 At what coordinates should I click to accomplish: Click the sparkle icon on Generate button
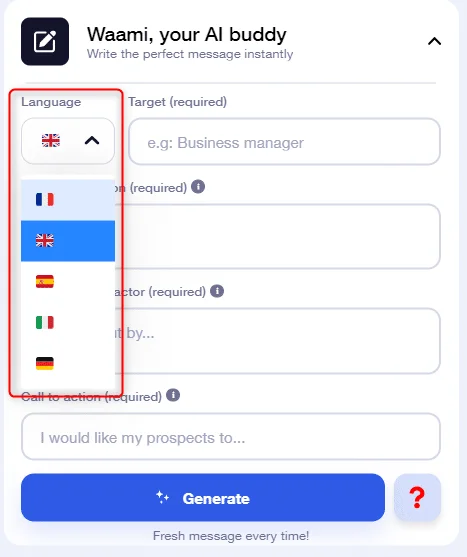(163, 497)
